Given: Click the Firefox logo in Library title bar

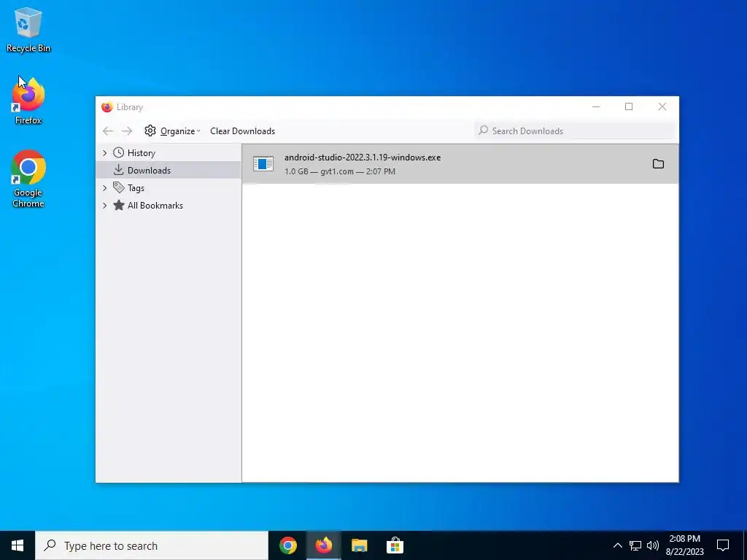Looking at the screenshot, I should [x=107, y=106].
